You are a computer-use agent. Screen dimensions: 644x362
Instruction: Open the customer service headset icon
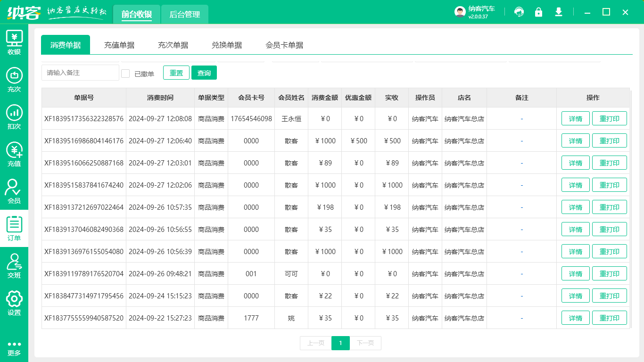click(x=519, y=12)
